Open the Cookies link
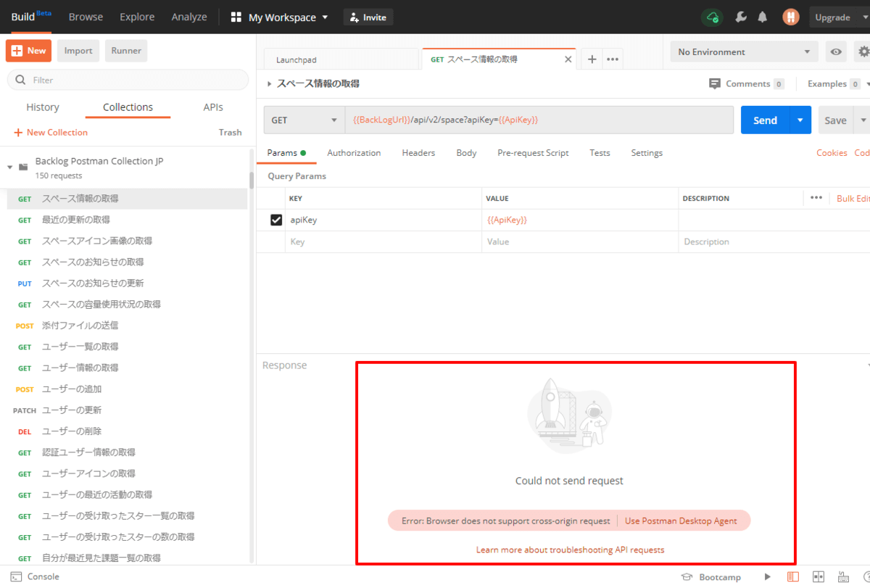 (x=832, y=153)
